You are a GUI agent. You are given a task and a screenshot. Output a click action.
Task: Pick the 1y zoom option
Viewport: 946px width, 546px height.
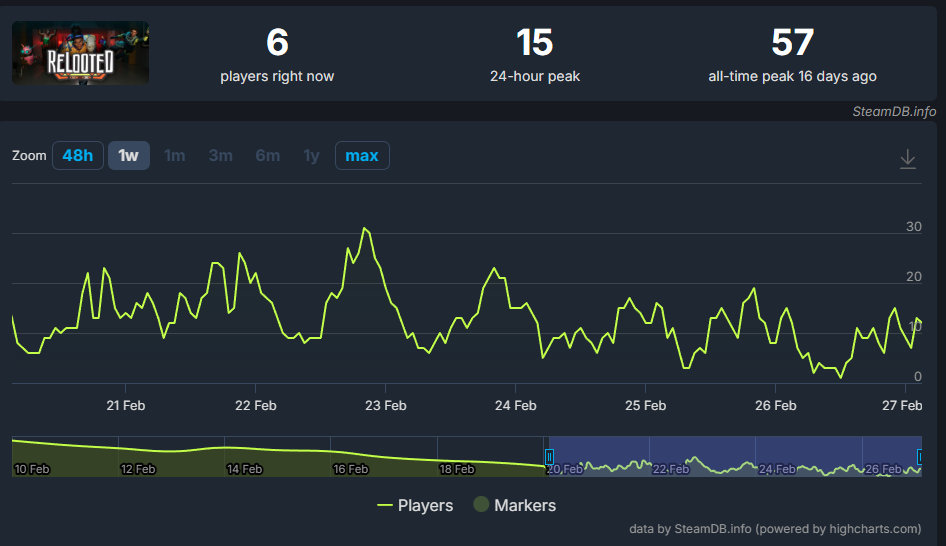pos(311,156)
